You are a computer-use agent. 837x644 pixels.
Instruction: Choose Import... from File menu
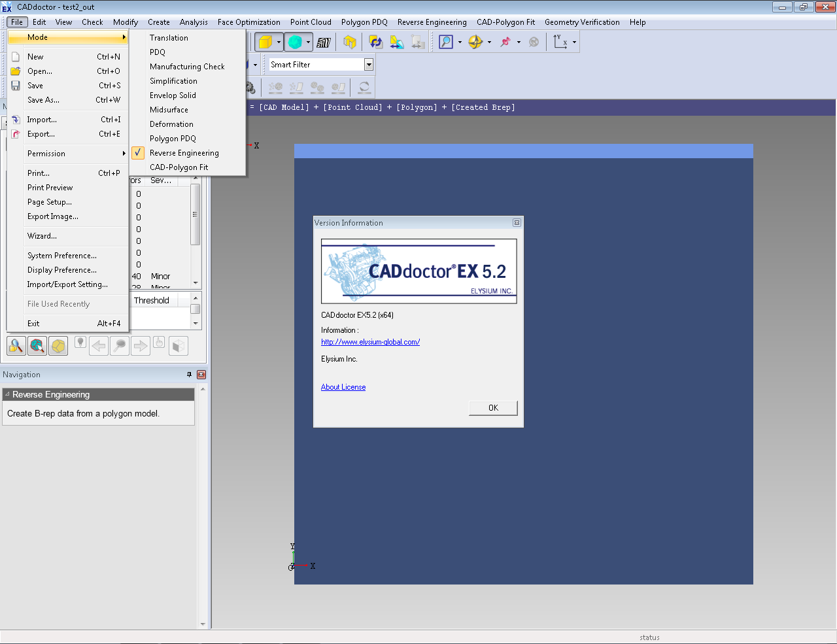68,120
